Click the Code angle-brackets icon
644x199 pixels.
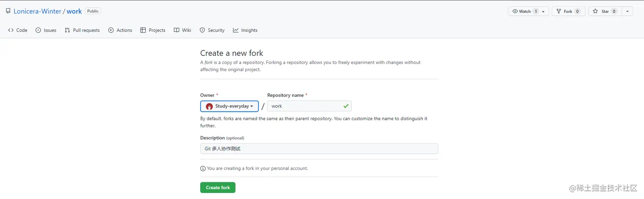tap(11, 30)
